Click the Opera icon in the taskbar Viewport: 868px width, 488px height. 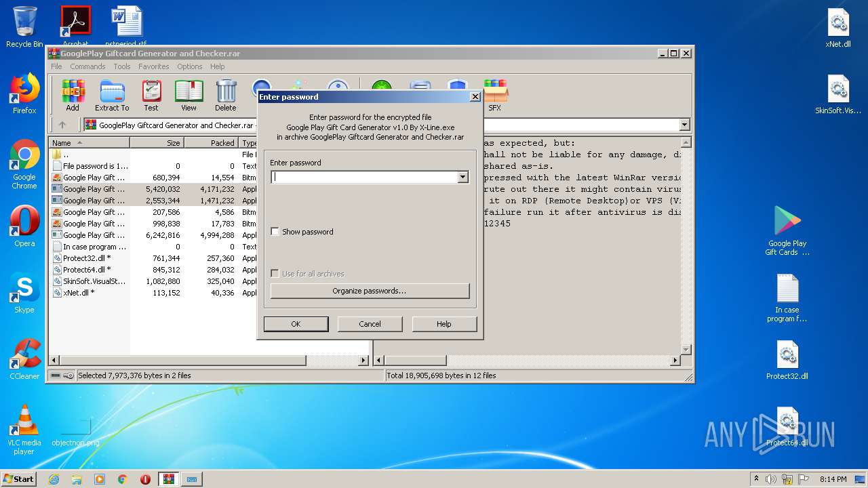(x=145, y=479)
